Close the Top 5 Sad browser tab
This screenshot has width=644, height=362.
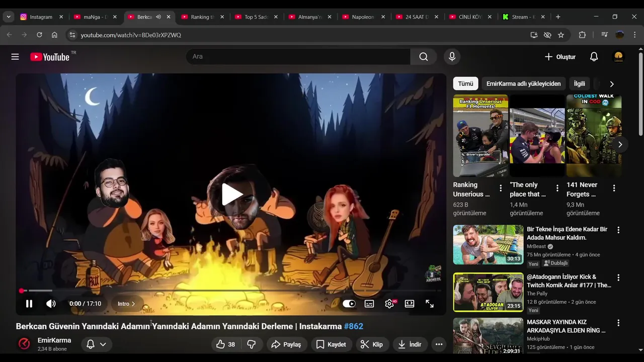[276, 17]
